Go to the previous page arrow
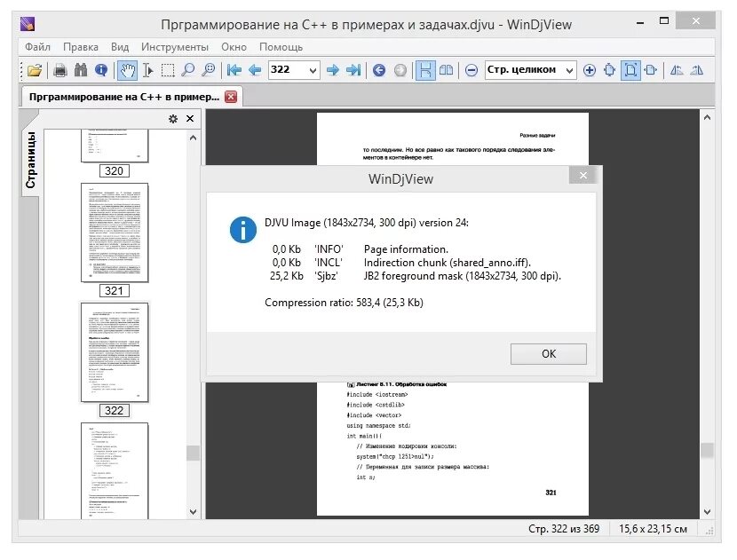This screenshot has height=560, width=737. pos(255,70)
